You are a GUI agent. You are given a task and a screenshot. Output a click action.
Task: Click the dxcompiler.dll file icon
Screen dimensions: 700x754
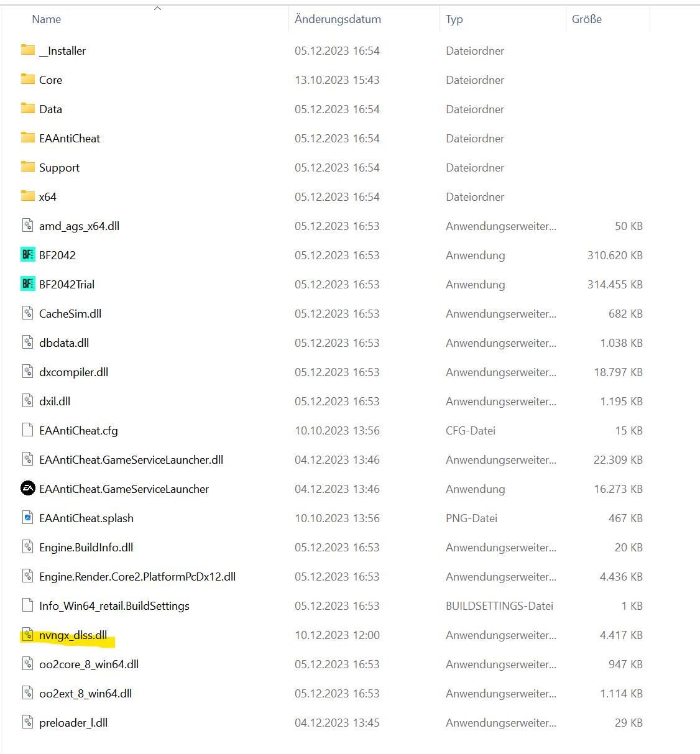coord(27,371)
